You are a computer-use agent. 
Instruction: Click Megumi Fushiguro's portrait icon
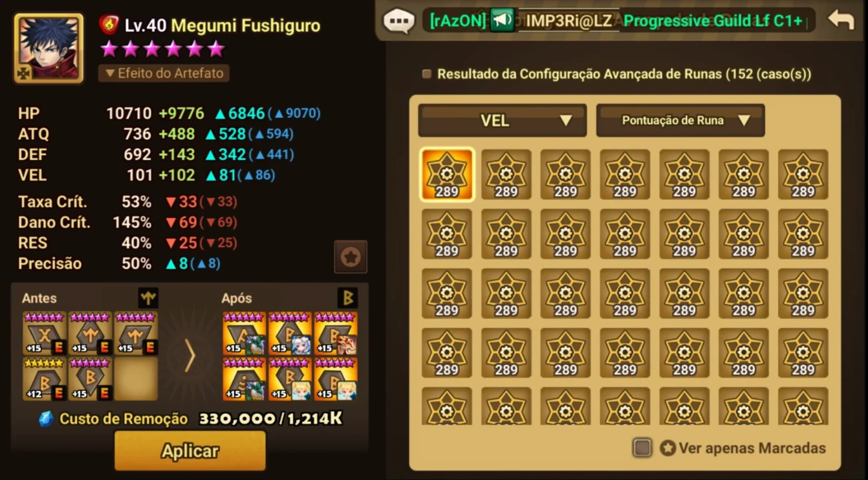coord(49,49)
